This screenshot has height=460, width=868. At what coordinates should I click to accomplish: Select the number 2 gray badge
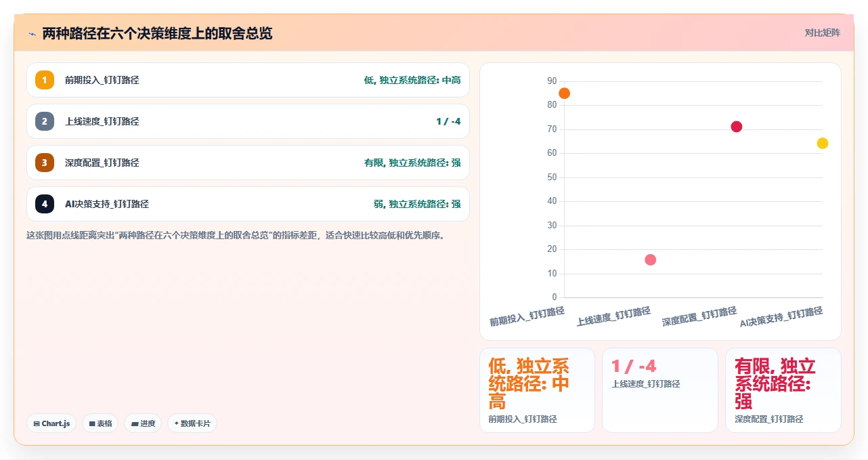coord(45,121)
